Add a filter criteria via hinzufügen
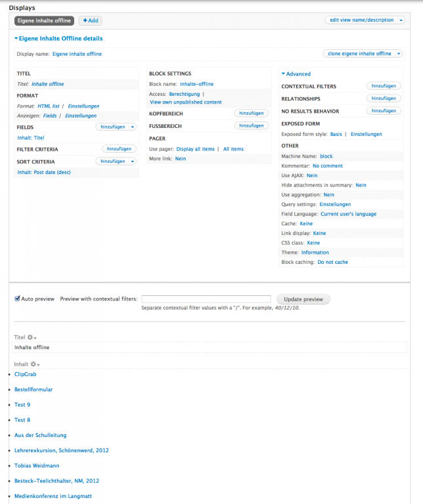The width and height of the screenshot is (423, 504). pyautogui.click(x=119, y=149)
